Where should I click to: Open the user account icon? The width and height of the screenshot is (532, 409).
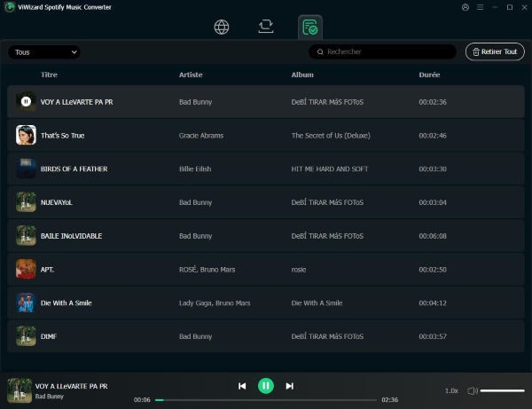(x=465, y=7)
